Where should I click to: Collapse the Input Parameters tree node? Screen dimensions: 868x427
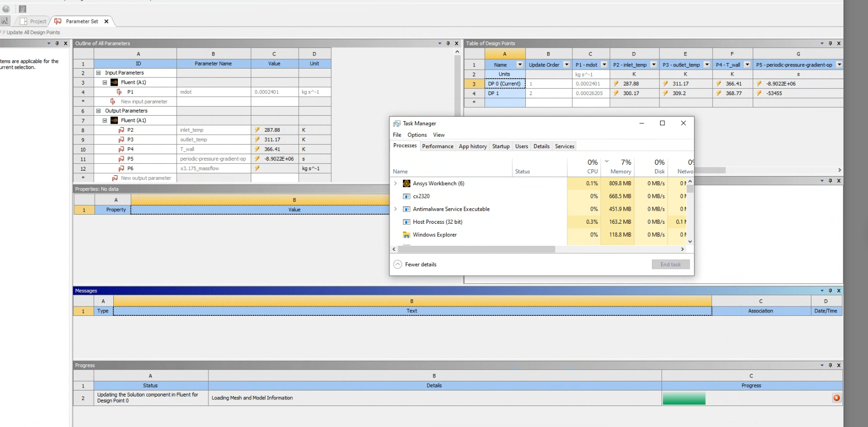tap(98, 73)
